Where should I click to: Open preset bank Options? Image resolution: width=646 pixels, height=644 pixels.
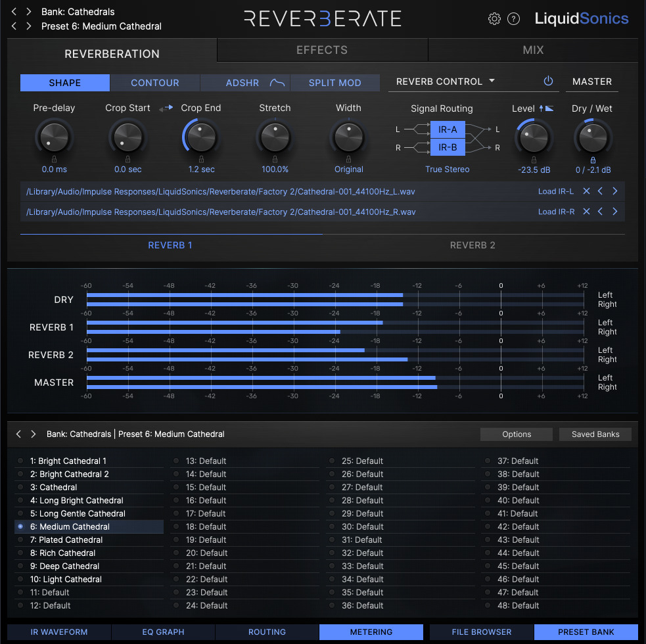[x=517, y=434]
